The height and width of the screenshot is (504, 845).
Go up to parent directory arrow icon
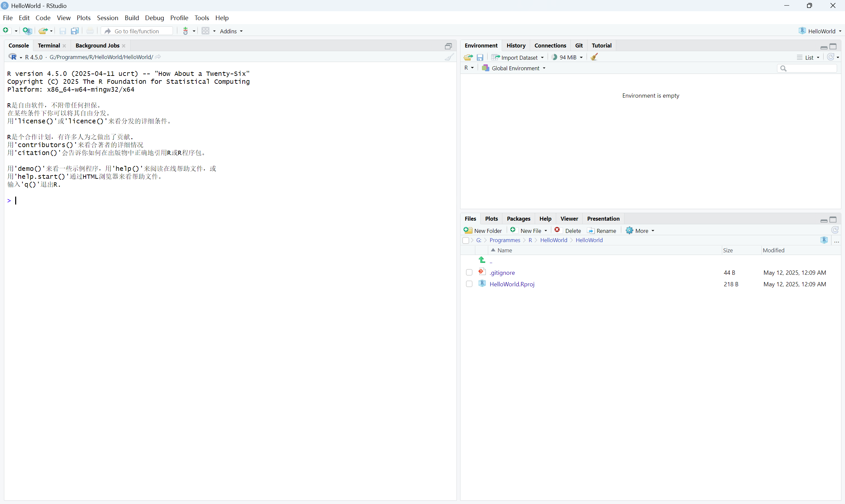tap(482, 260)
